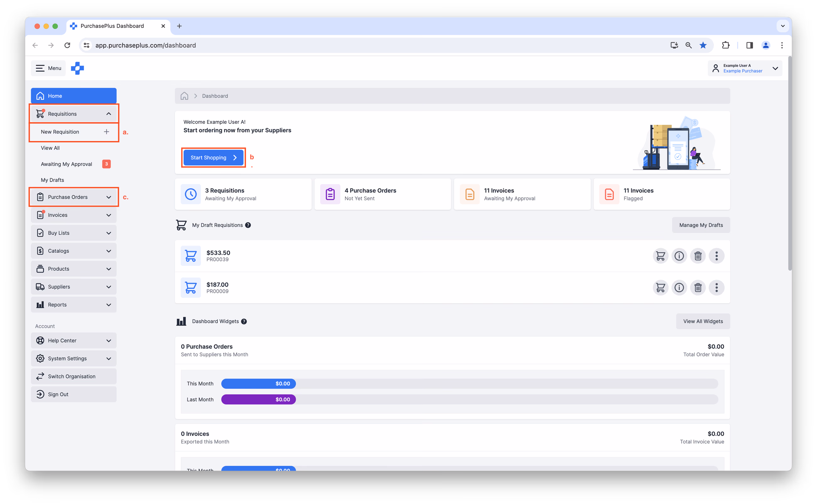Reload the browser page
This screenshot has width=817, height=504.
point(67,45)
